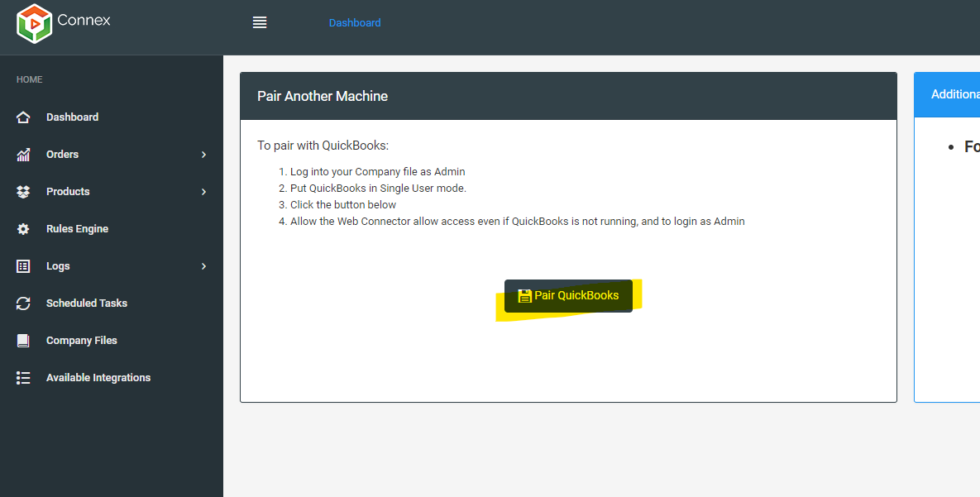Click the Pair Another Machine header
Viewport: 980px width, 497px height.
323,96
